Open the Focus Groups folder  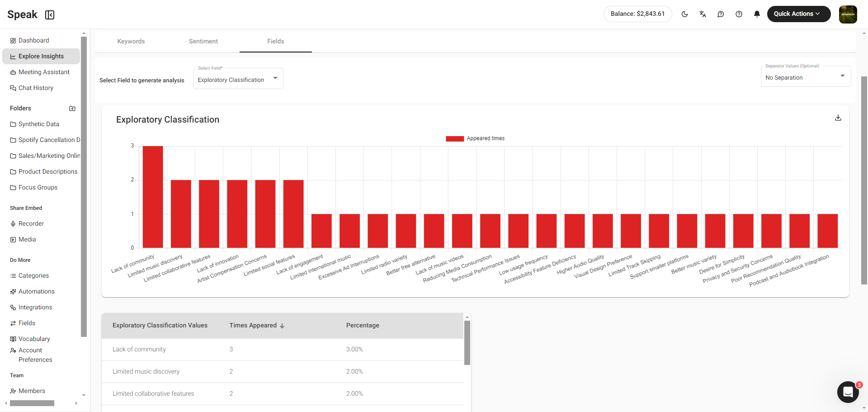click(38, 188)
